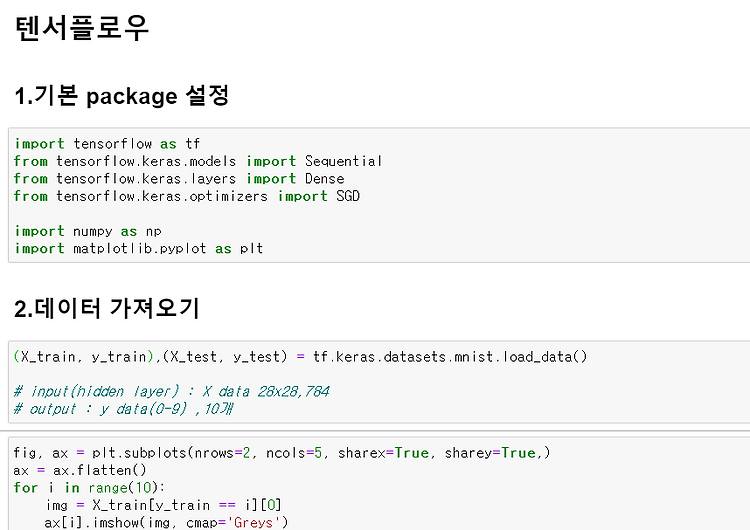
Task: Click the '# output : y data(0-9)' comment
Action: click(123, 409)
